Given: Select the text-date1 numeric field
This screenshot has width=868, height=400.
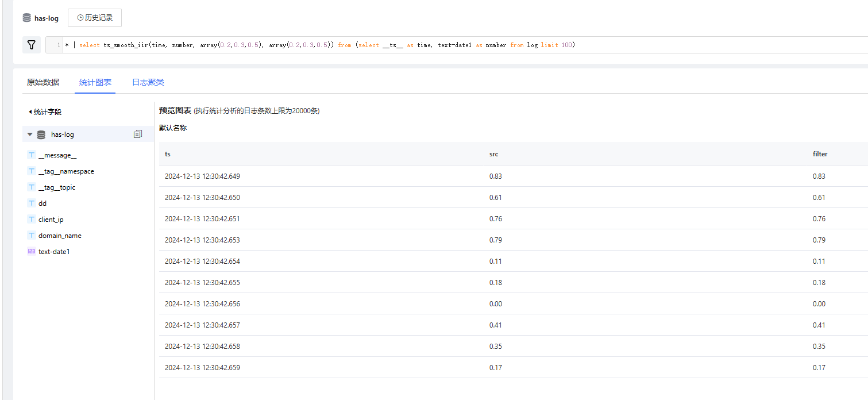Looking at the screenshot, I should 54,252.
